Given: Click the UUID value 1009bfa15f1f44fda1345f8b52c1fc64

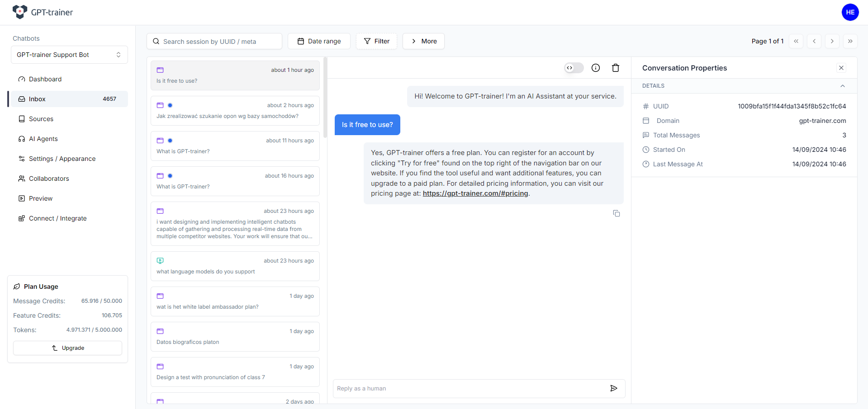Looking at the screenshot, I should point(792,106).
